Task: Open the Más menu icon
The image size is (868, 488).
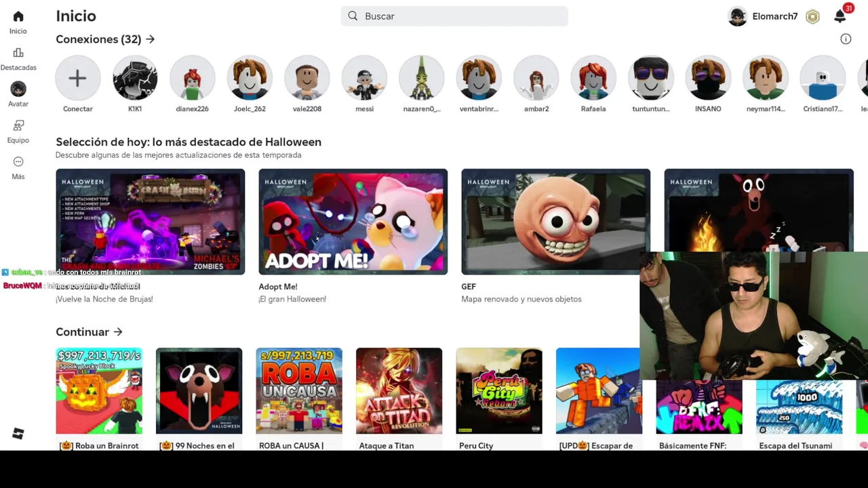Action: tap(18, 161)
